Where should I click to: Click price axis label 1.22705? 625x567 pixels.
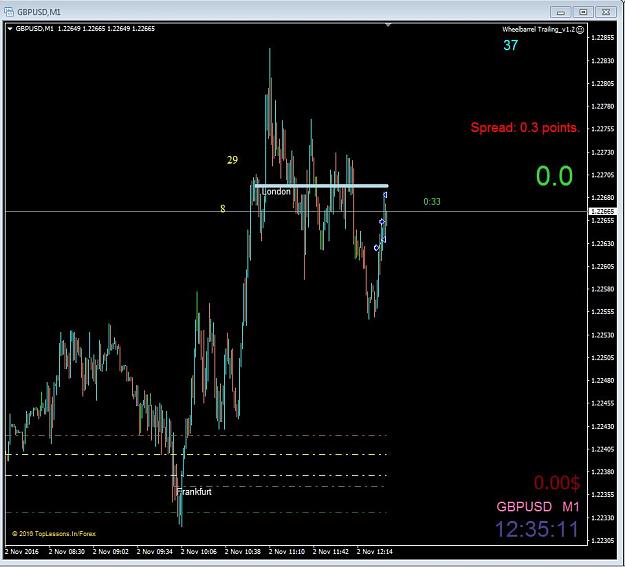[603, 175]
